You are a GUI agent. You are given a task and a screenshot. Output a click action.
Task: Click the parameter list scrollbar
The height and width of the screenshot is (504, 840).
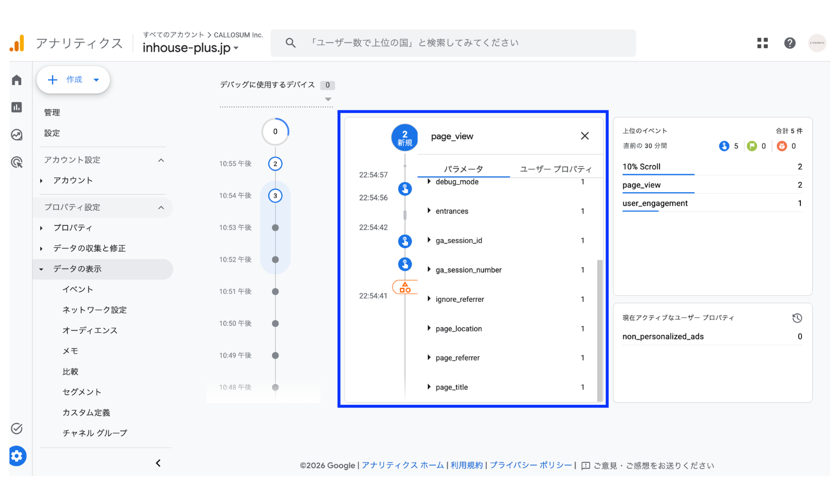600,330
